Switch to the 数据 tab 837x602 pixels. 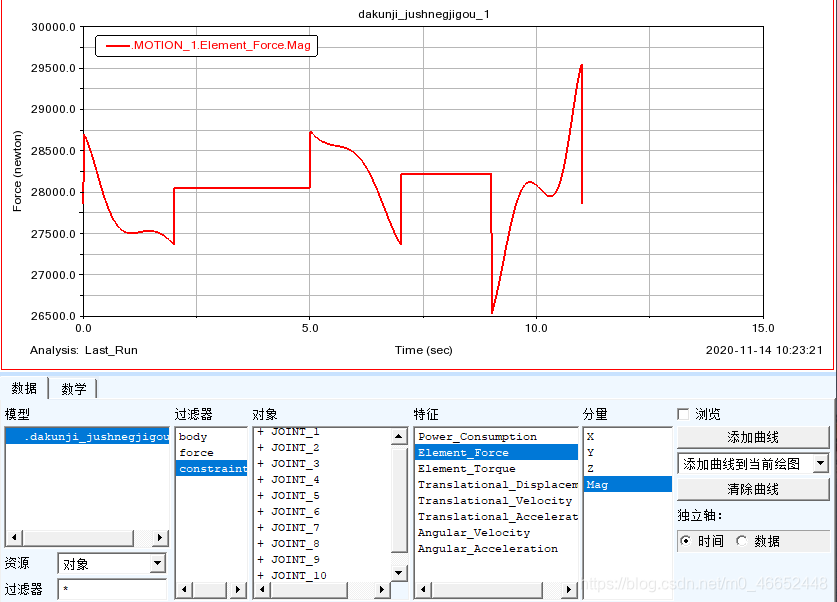(24, 388)
